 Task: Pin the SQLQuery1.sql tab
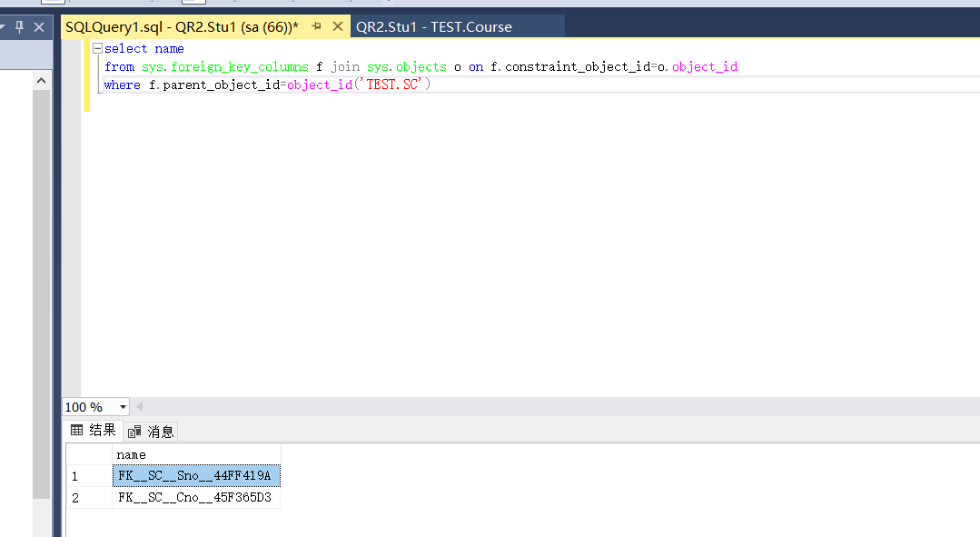316,26
